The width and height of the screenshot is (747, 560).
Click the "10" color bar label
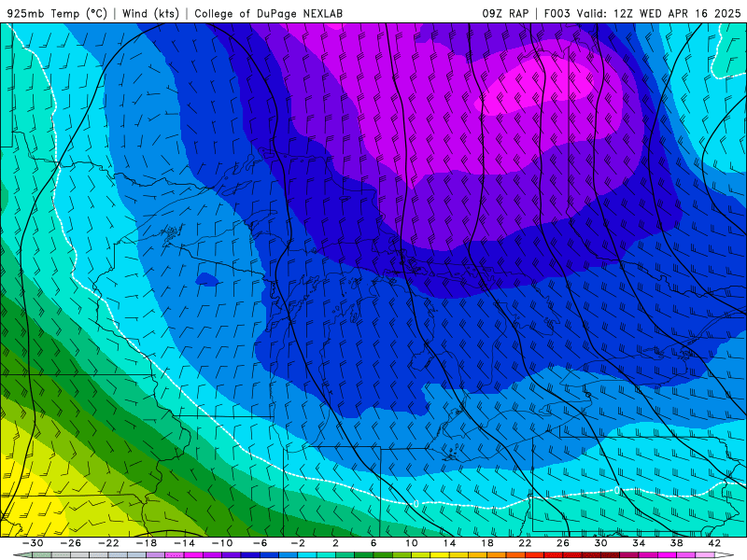[x=412, y=543]
